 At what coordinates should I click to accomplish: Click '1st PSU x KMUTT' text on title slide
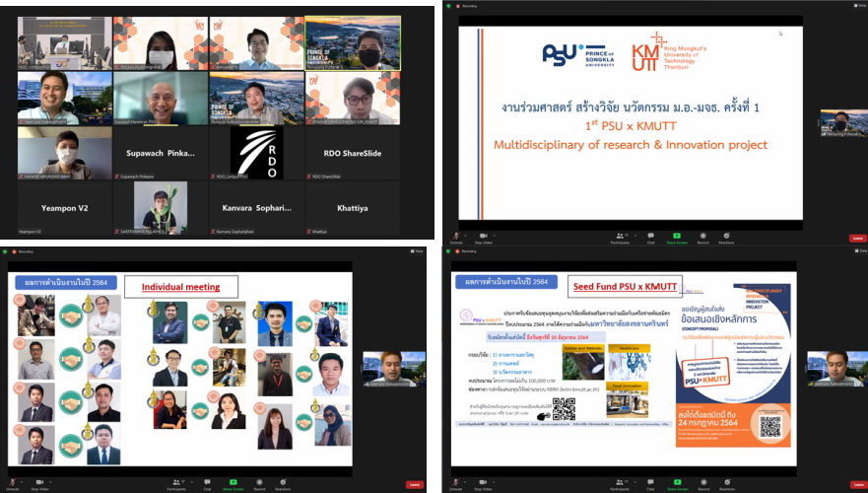click(x=631, y=126)
